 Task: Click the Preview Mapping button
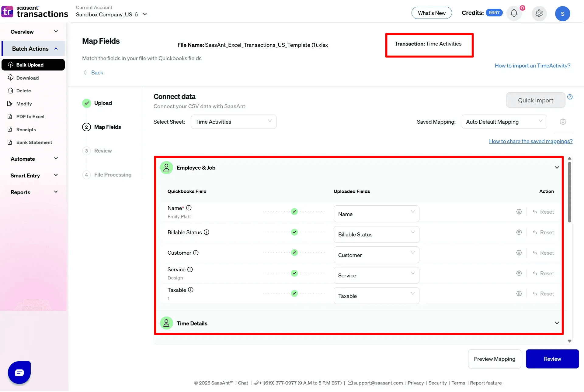(x=494, y=359)
